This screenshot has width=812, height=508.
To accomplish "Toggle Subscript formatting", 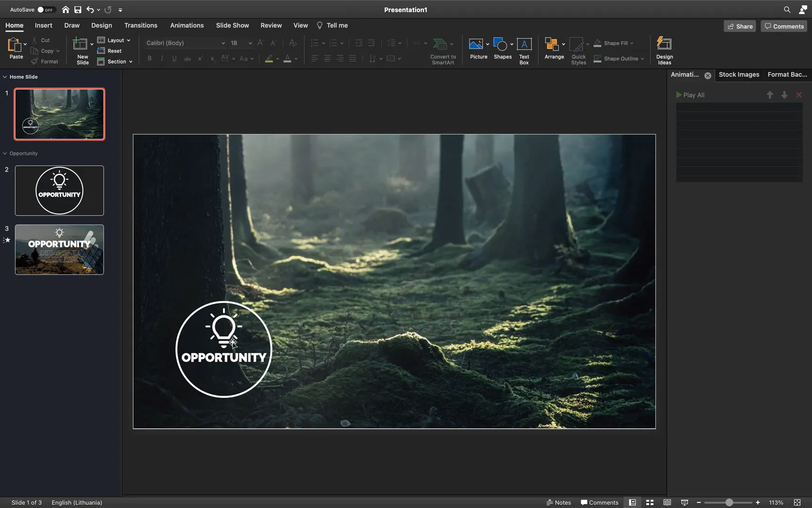I will 212,58.
